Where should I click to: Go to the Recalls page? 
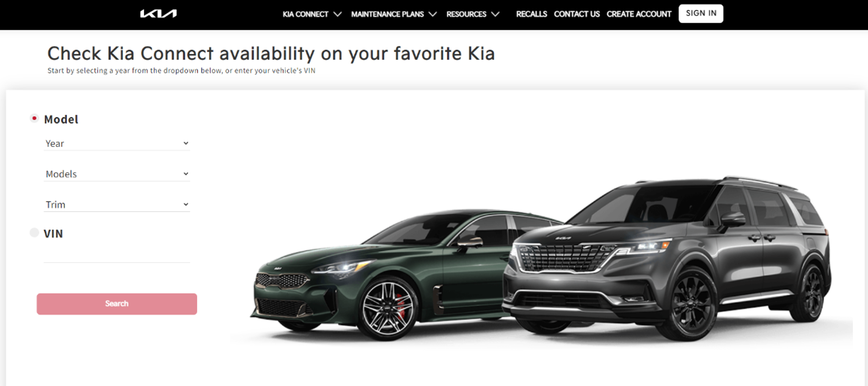(531, 14)
